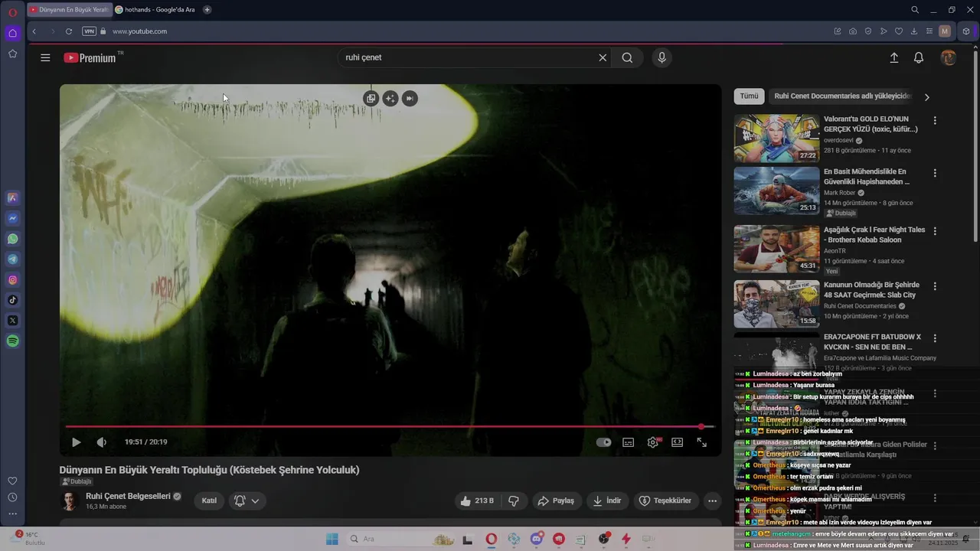The image size is (980, 551).
Task: Mute the video volume
Action: [x=101, y=442]
